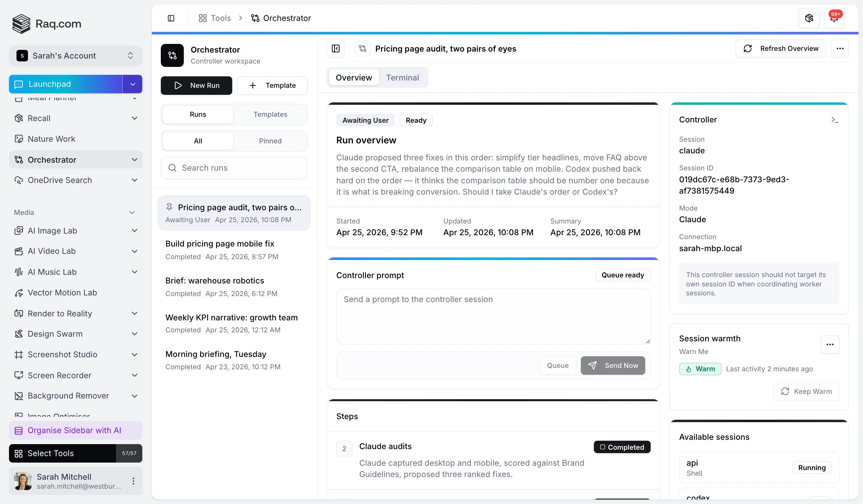This screenshot has height=504, width=863.
Task: Toggle the pin on the Pricing page audit run
Action: 169,207
